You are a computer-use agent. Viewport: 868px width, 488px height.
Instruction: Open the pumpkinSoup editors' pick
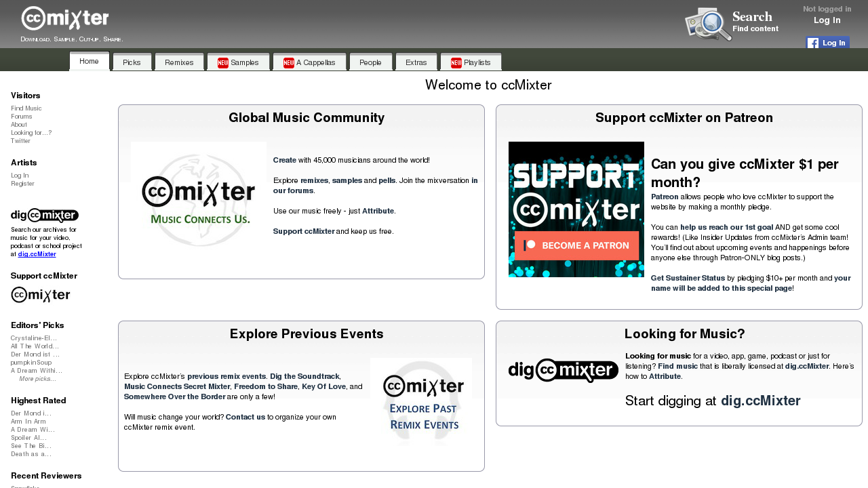(x=31, y=363)
